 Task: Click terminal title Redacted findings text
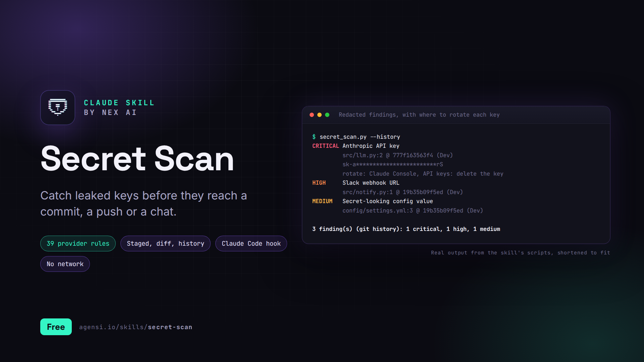[x=419, y=115]
